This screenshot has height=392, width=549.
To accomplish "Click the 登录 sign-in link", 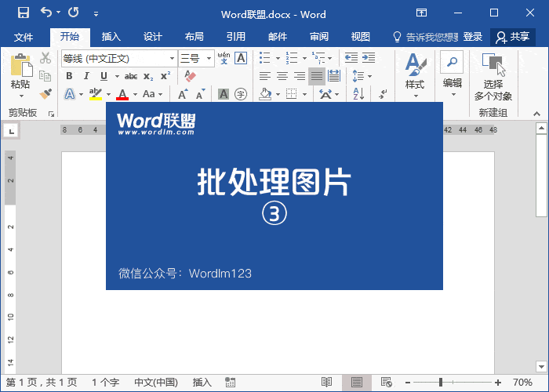I will click(x=473, y=36).
